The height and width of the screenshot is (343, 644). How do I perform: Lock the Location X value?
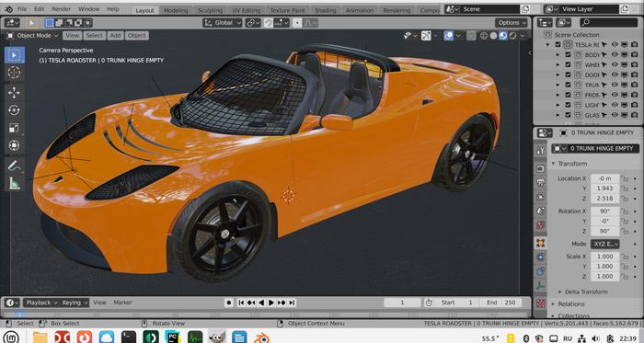625,178
